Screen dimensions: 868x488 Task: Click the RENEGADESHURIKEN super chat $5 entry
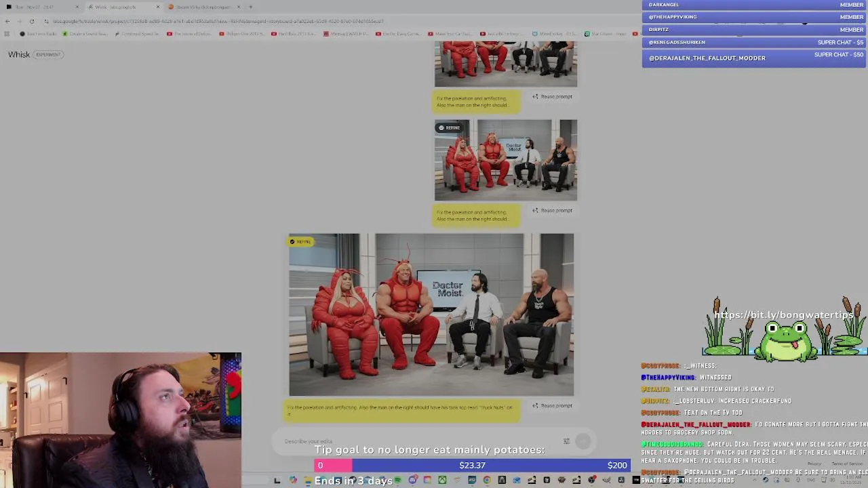pos(753,42)
